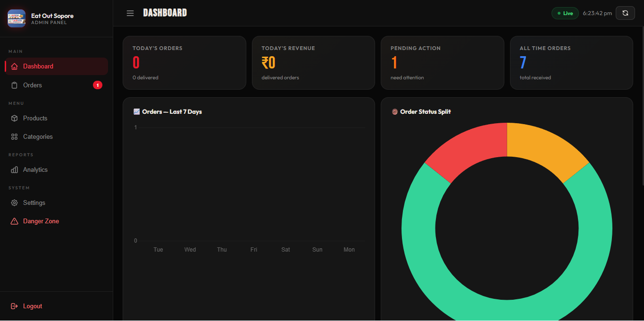Click the 'delivered orders' subtext
This screenshot has height=321, width=644.
[x=280, y=77]
